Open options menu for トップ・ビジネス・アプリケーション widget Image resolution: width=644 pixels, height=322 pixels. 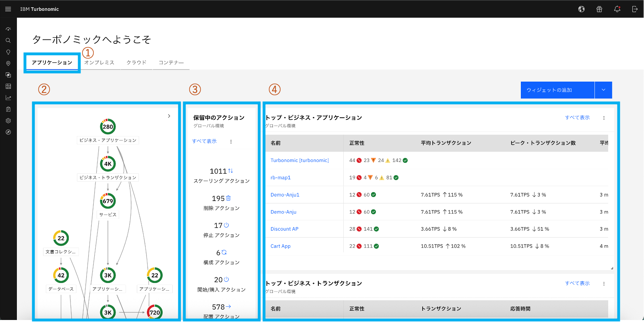pyautogui.click(x=604, y=118)
